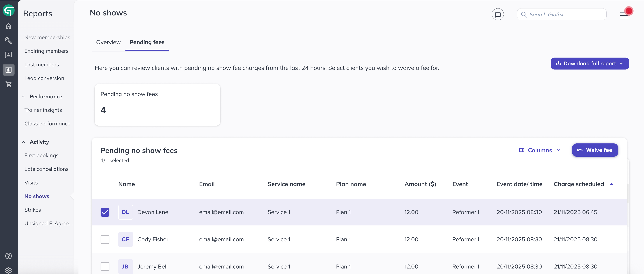Click the Pending no show fees summary card
Image resolution: width=644 pixels, height=274 pixels.
157,105
